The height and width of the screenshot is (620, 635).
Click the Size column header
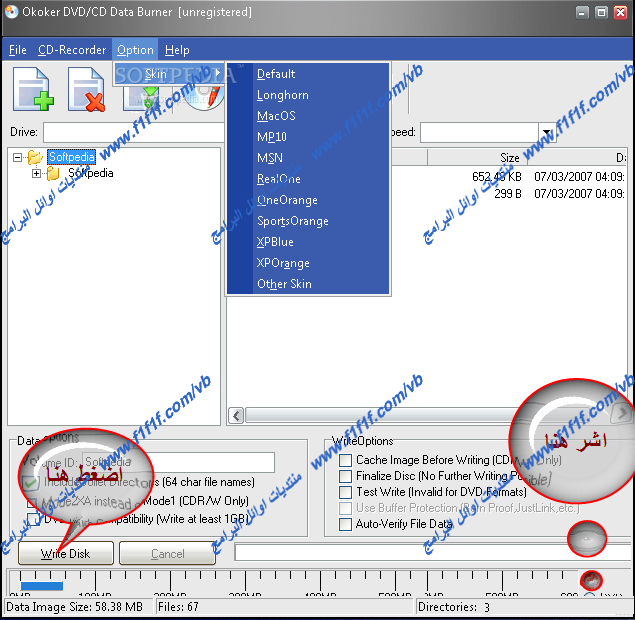coord(509,158)
